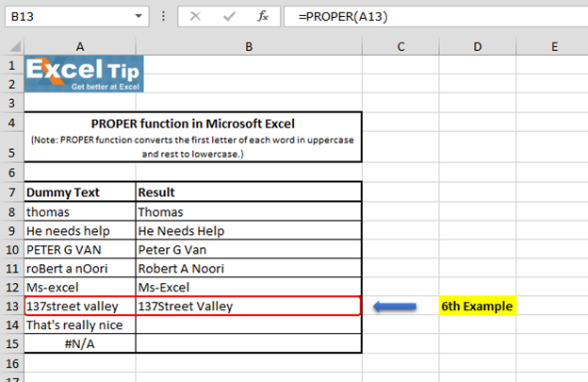
Task: Select column C header
Action: [400, 47]
